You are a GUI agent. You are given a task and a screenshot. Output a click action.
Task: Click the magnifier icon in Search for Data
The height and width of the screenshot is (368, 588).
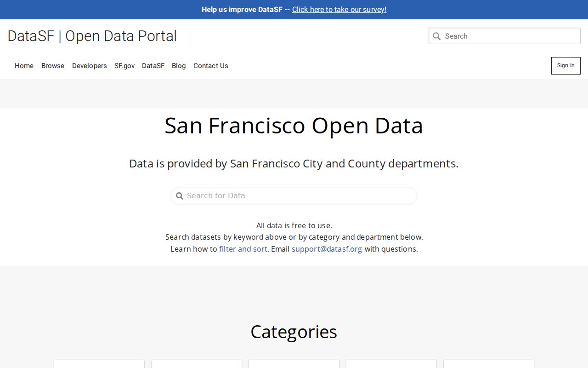click(180, 196)
